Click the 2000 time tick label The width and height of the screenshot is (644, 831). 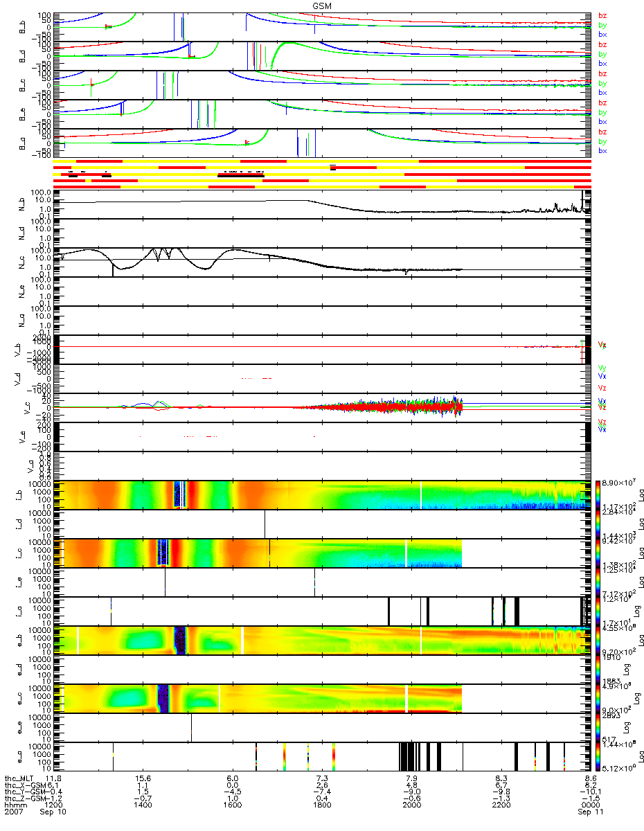411,805
